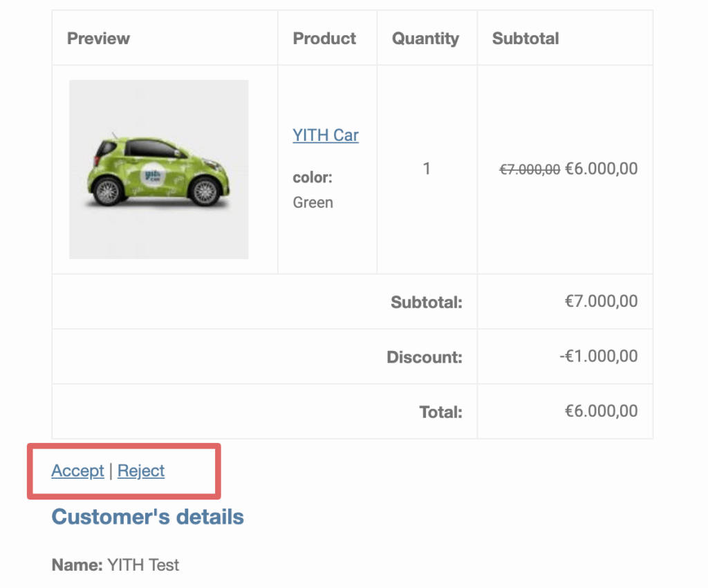708x588 pixels.
Task: Click the crossed-out €7.000,00 price
Action: tap(530, 169)
